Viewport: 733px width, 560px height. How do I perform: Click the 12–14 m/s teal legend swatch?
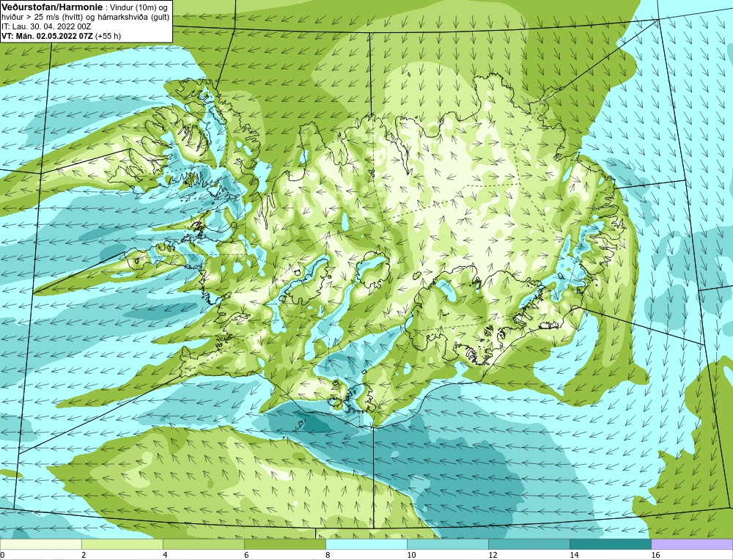[528, 544]
